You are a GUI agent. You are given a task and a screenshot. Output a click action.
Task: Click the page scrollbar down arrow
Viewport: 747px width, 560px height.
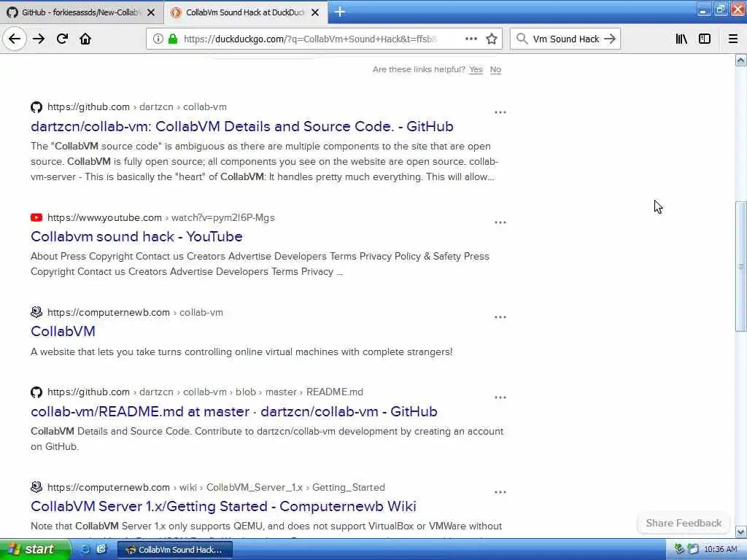[741, 532]
